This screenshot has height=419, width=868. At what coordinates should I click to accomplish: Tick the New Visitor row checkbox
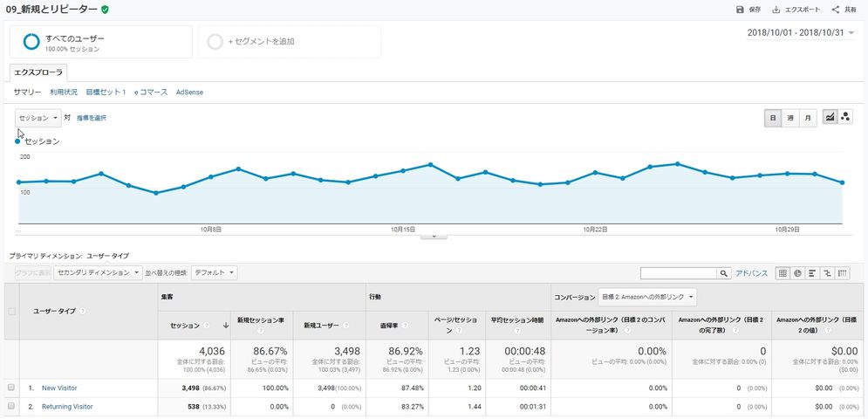pos(11,388)
